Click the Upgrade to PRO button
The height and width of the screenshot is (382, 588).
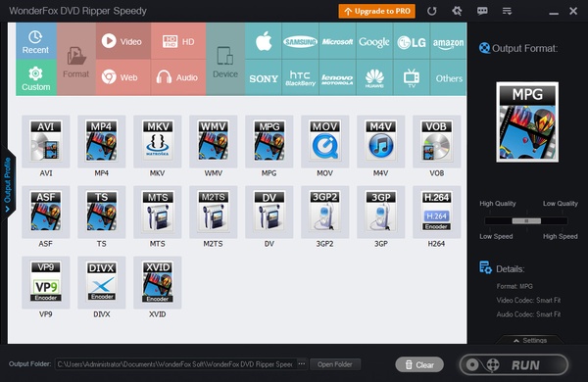[377, 11]
